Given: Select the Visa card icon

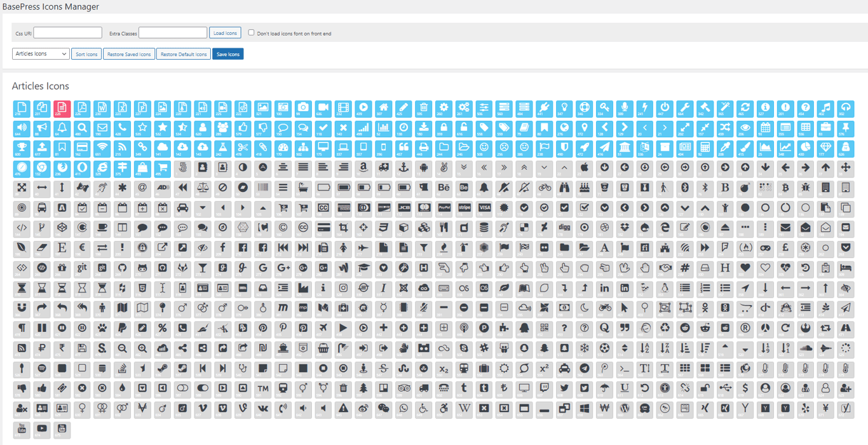Looking at the screenshot, I should 485,208.
